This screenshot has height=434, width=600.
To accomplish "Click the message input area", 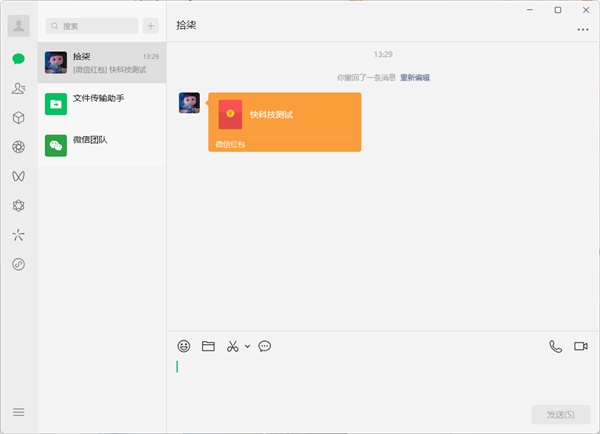I will [383, 379].
